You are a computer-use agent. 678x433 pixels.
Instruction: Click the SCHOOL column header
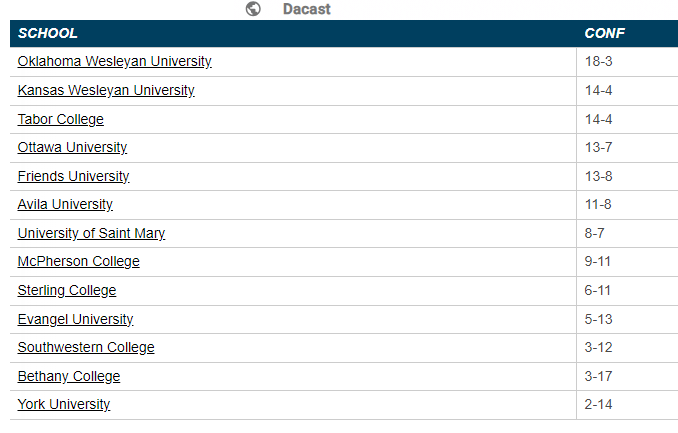(48, 34)
